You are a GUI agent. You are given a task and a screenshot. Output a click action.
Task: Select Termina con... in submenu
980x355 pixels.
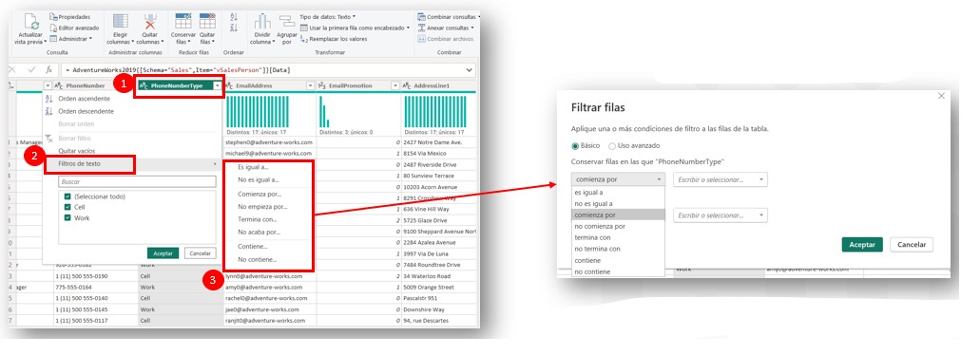click(x=258, y=219)
